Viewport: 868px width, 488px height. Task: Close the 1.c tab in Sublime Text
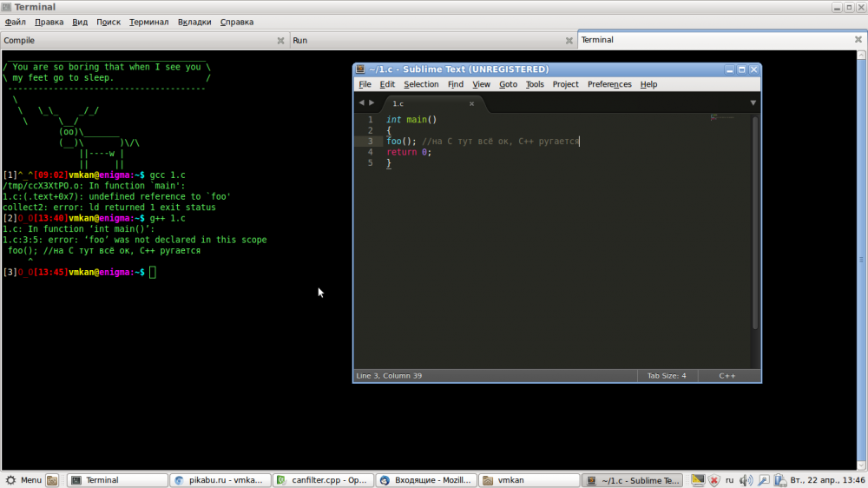[472, 103]
